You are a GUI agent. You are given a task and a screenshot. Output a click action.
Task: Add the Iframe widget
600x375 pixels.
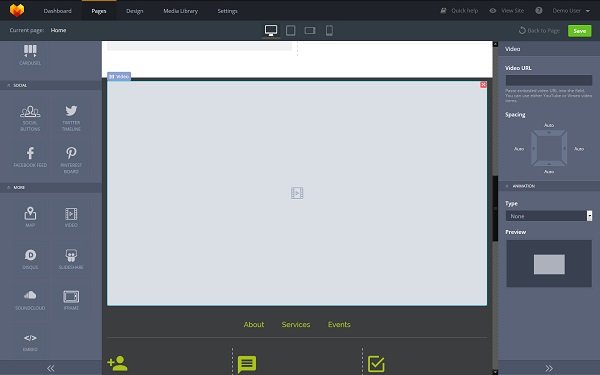[x=71, y=300]
